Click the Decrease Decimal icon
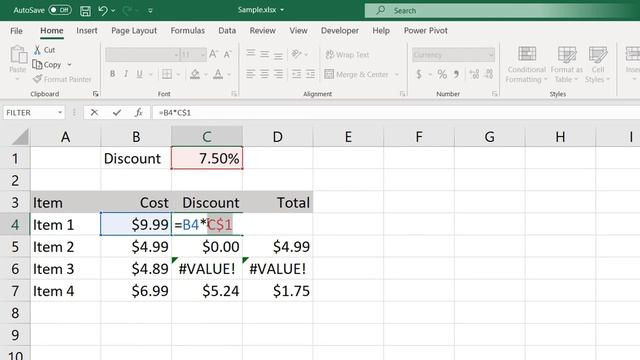This screenshot has height=360, width=640. 489,74
